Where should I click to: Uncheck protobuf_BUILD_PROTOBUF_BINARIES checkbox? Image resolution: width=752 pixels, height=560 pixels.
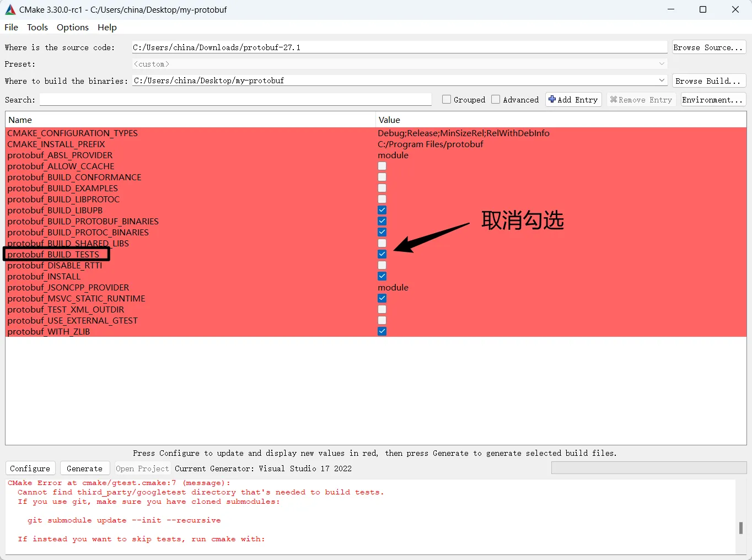click(382, 221)
